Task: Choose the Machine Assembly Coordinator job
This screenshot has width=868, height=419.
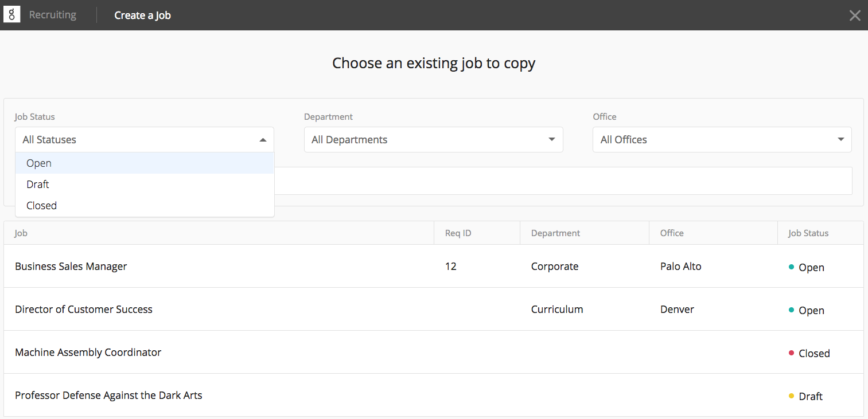Action: [x=88, y=353]
